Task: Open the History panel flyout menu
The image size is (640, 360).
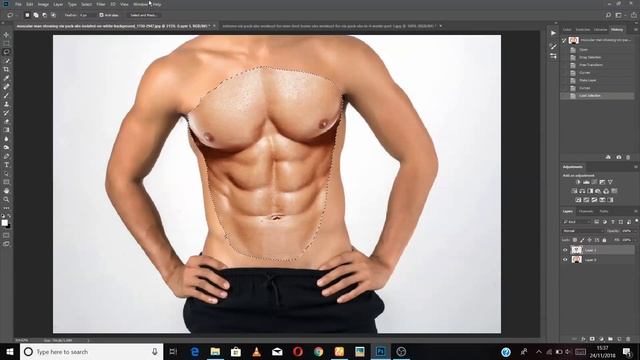Action: point(636,29)
